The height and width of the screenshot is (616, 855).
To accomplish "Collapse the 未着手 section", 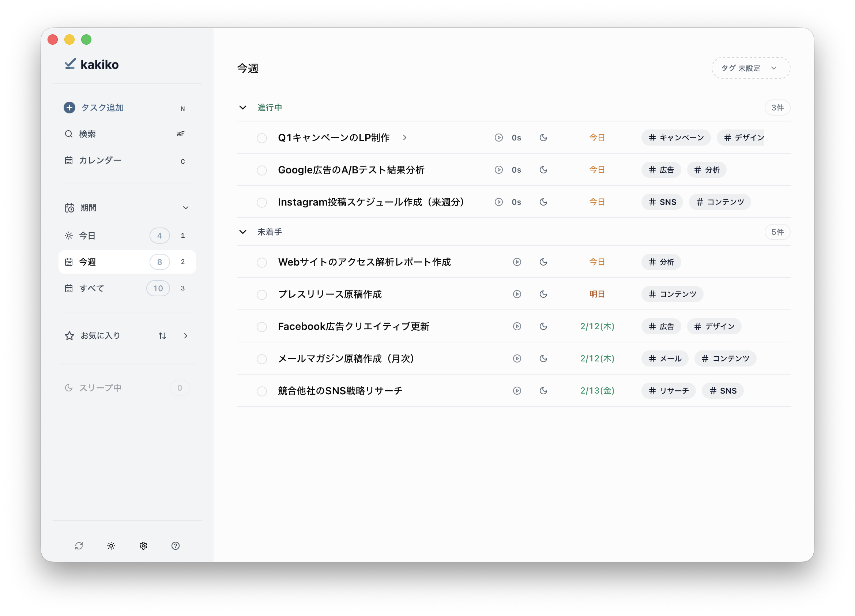I will click(x=243, y=232).
